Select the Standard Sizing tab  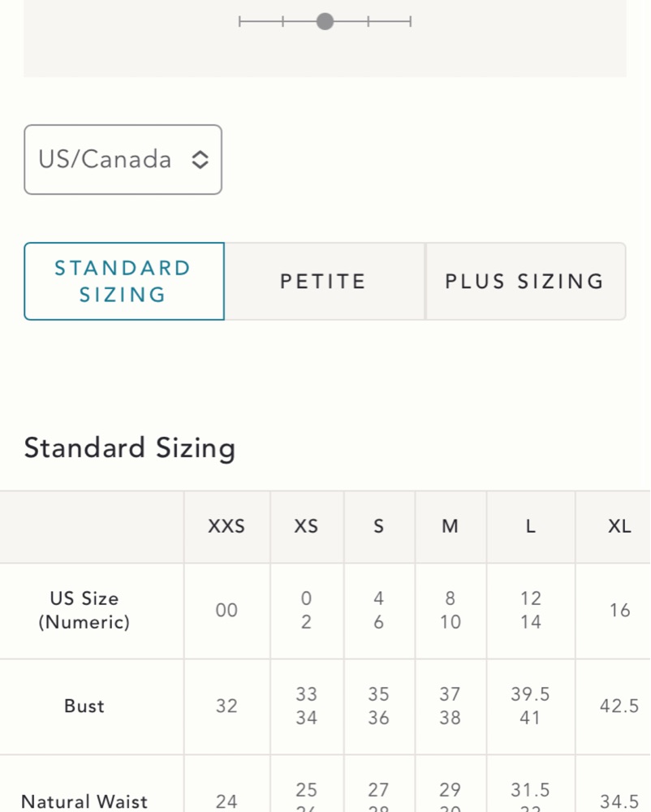[x=123, y=281]
